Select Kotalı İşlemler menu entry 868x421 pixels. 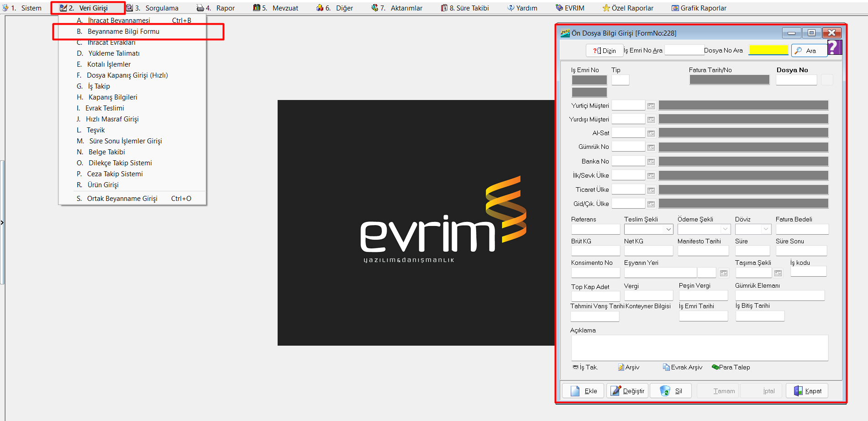[132, 64]
